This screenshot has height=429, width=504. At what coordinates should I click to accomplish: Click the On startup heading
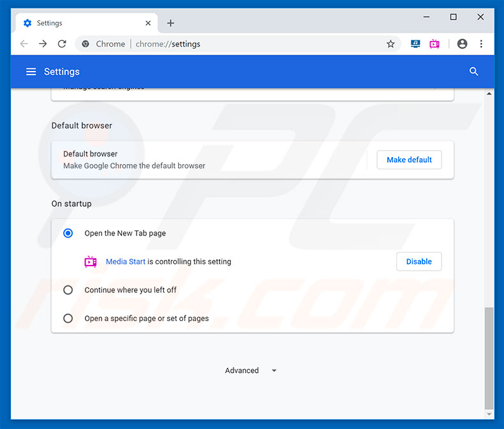coord(71,204)
